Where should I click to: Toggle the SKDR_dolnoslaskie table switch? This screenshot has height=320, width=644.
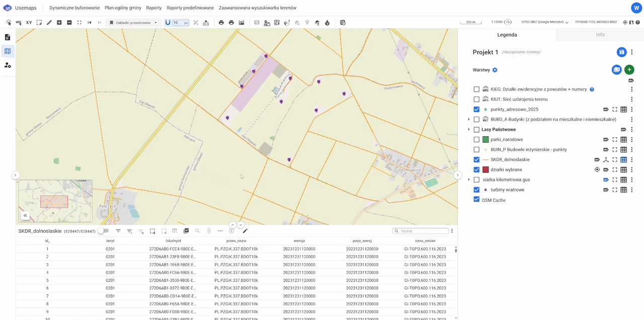103,231
